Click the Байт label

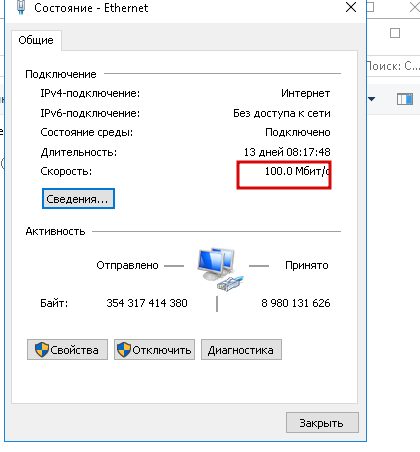(54, 303)
